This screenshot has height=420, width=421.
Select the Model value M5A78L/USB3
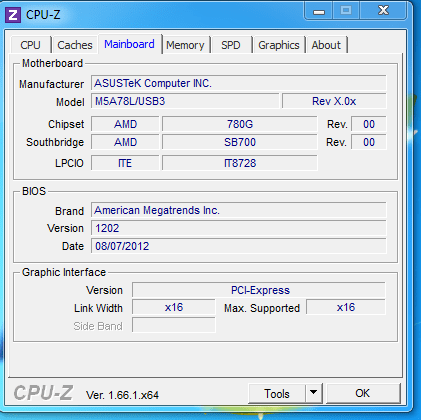185,101
